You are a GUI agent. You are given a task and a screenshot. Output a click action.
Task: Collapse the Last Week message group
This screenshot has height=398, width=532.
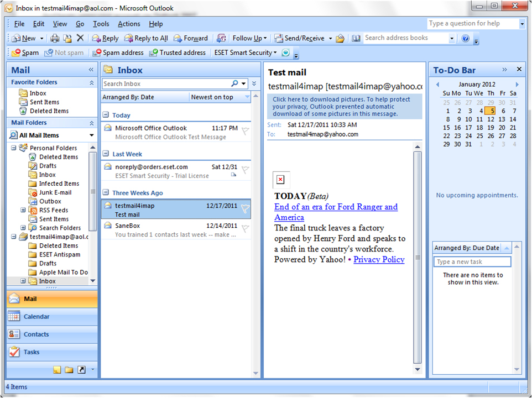(x=106, y=154)
